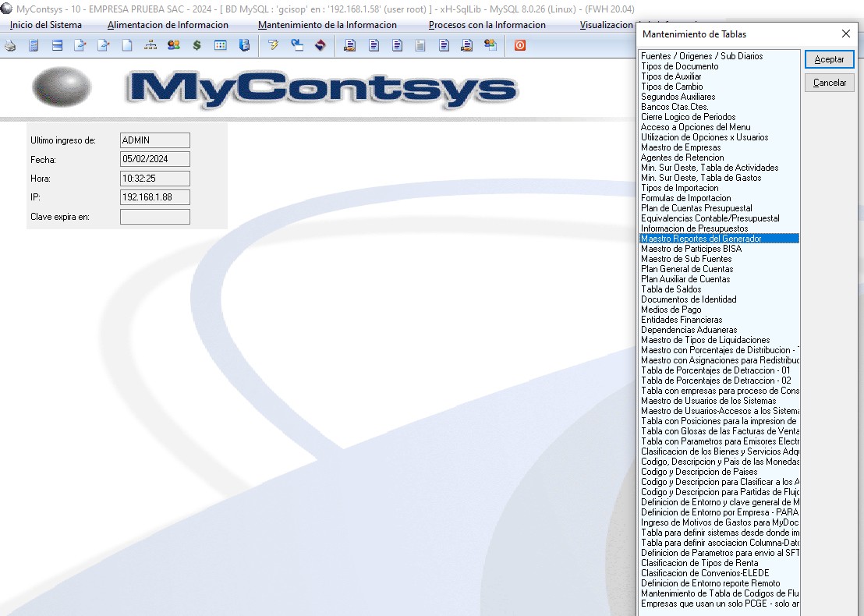The image size is (864, 616).
Task: Choose Maestro de Empresas from the list
Action: click(680, 147)
